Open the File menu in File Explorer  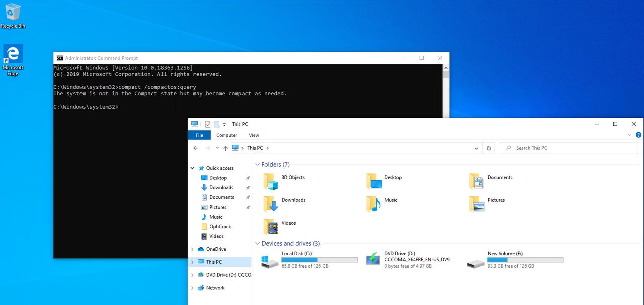pos(199,135)
